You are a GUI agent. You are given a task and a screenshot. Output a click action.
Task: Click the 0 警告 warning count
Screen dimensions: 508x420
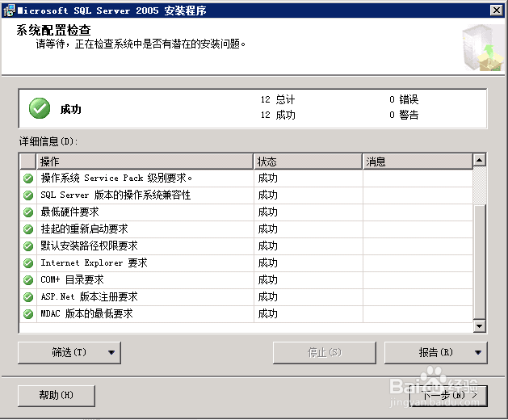point(404,115)
